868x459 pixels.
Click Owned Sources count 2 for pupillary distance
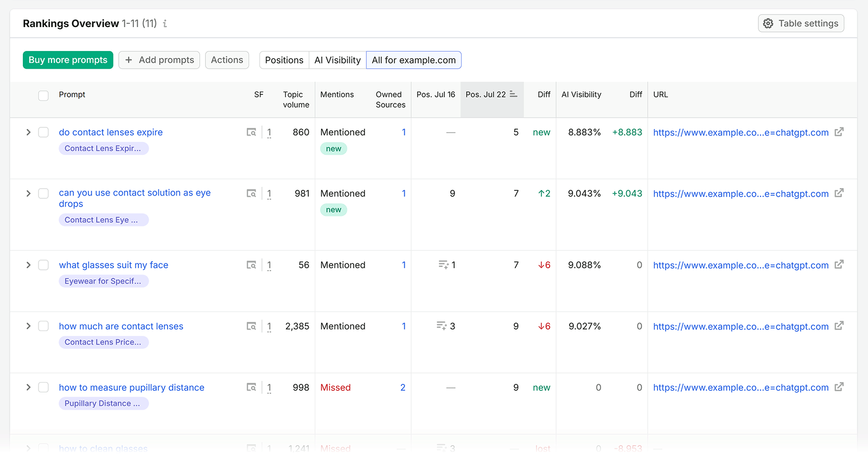coord(403,387)
